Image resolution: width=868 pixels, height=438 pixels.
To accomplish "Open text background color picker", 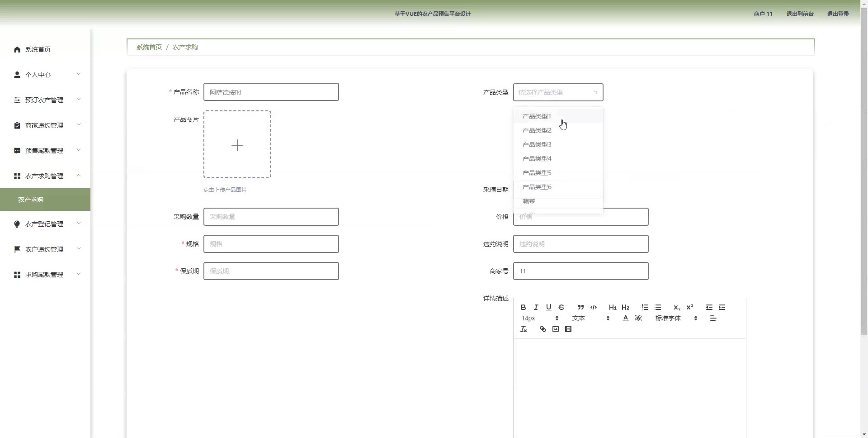I will [638, 318].
